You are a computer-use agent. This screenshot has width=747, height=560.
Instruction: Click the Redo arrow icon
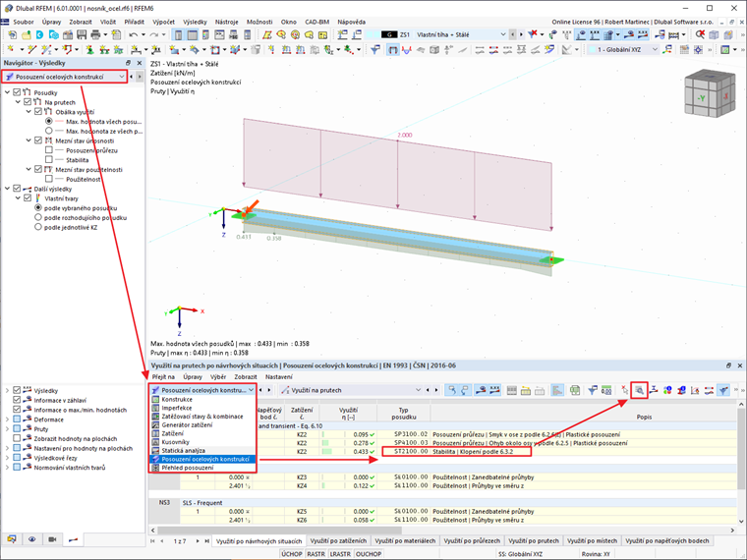(153, 34)
